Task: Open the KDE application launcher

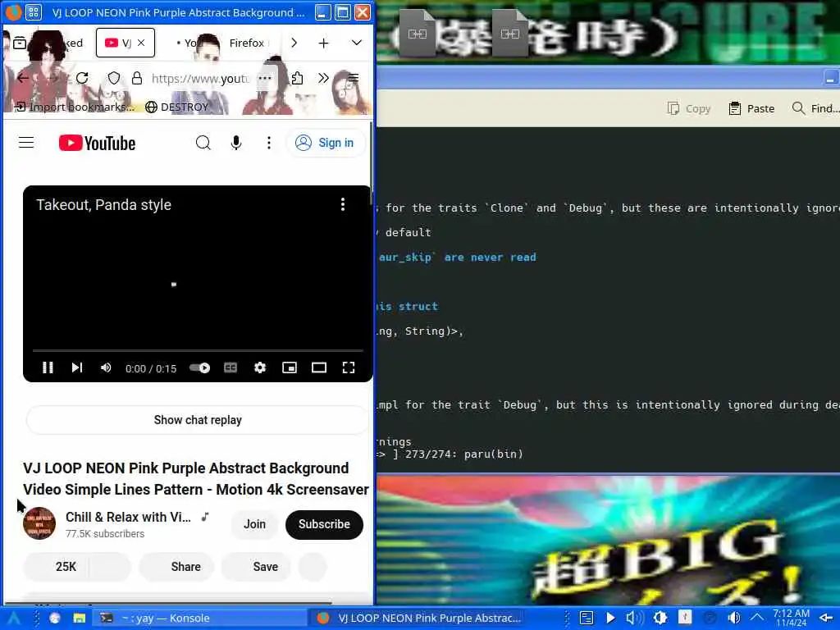Action: point(14,618)
